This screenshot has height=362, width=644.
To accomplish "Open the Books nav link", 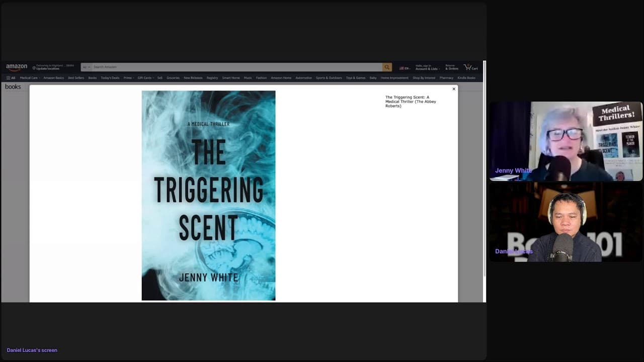I will point(93,78).
